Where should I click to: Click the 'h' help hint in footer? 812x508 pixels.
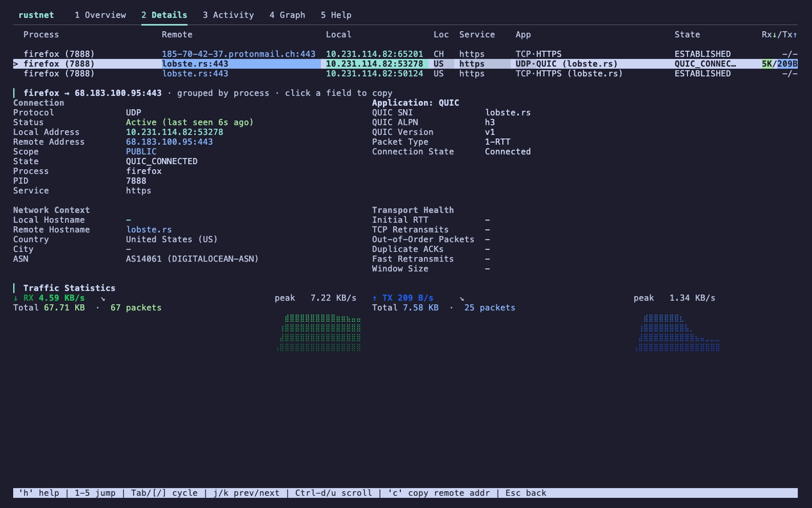pyautogui.click(x=39, y=493)
